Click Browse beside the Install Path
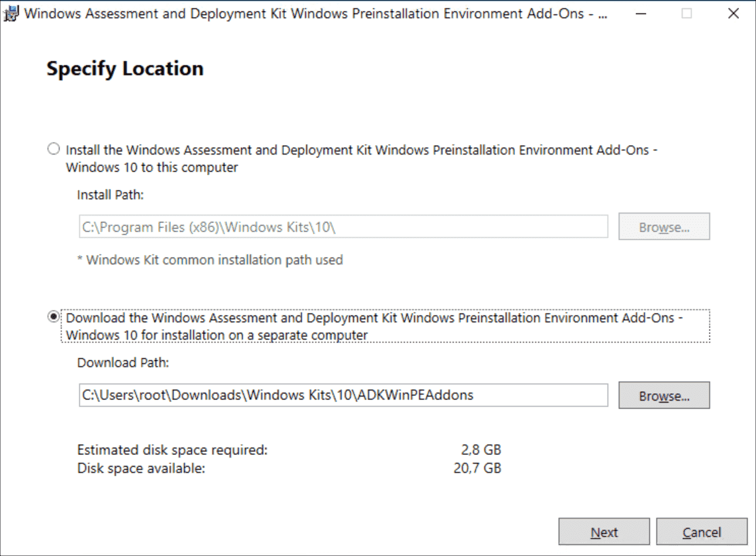756x556 pixels. 664,226
